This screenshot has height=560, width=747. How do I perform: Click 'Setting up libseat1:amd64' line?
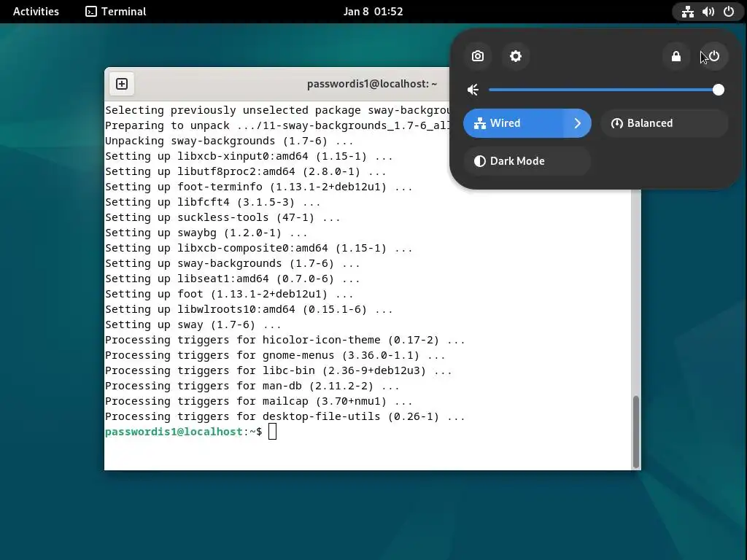coord(233,279)
